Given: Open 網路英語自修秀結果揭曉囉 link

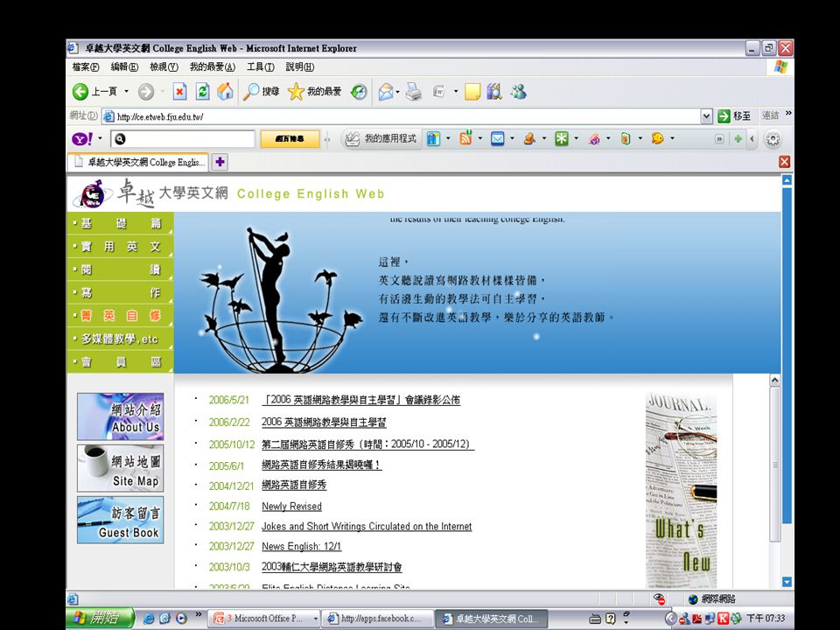Looking at the screenshot, I should (x=321, y=465).
